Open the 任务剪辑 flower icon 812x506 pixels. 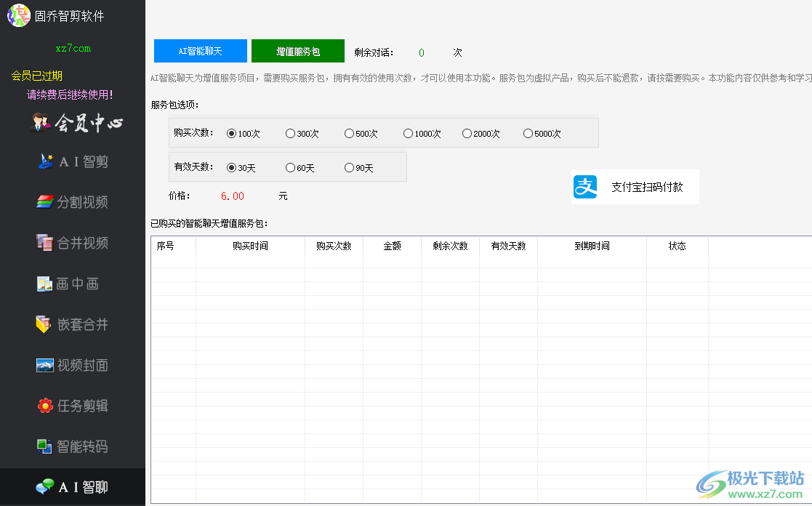45,406
